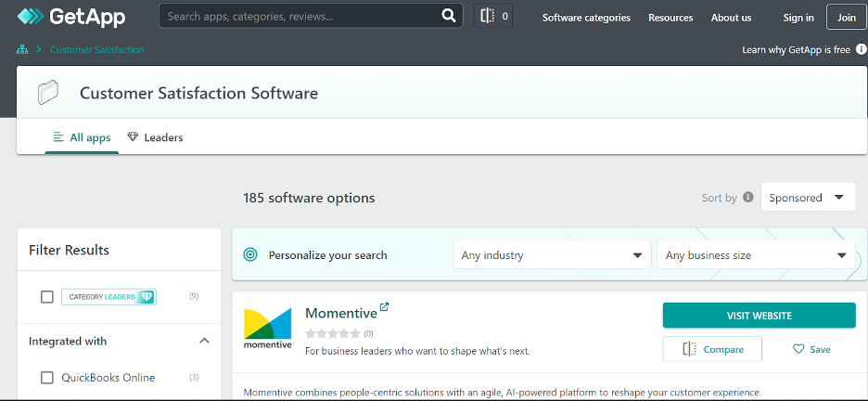Switch to the Leaders tab
Image resolution: width=868 pixels, height=401 pixels.
tap(155, 137)
